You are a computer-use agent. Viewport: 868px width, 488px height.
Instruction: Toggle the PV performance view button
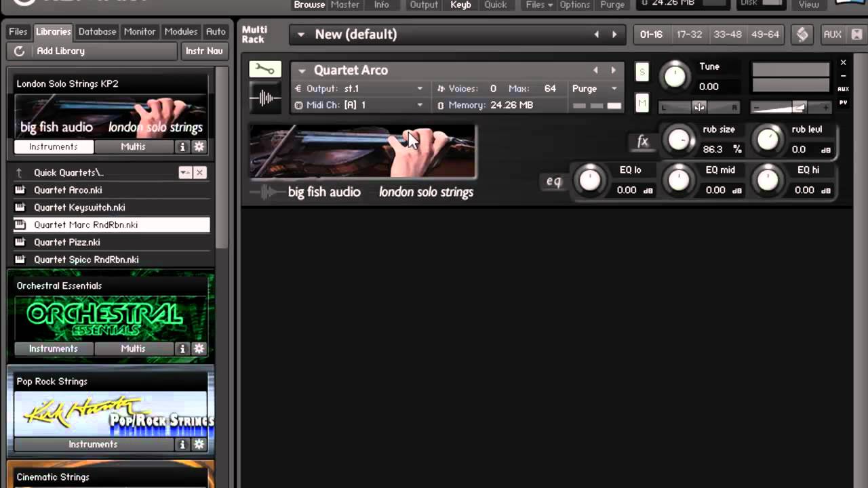pos(843,102)
